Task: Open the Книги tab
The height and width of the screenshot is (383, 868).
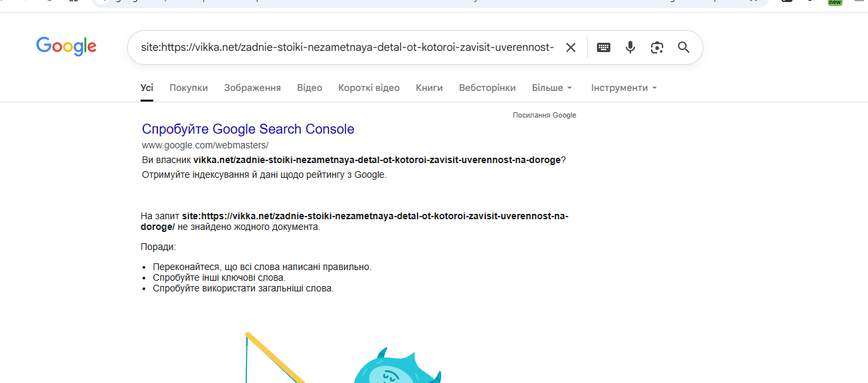Action: pyautogui.click(x=429, y=88)
